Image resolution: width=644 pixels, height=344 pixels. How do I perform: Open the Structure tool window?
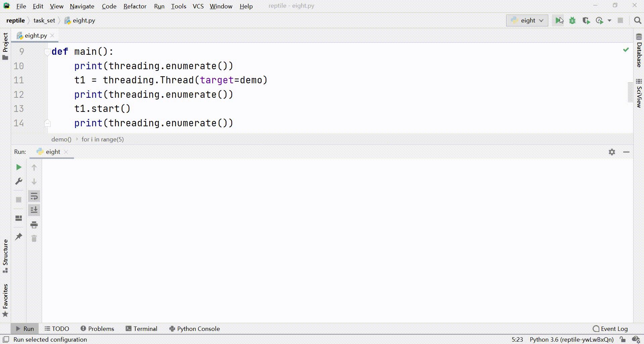pos(5,256)
